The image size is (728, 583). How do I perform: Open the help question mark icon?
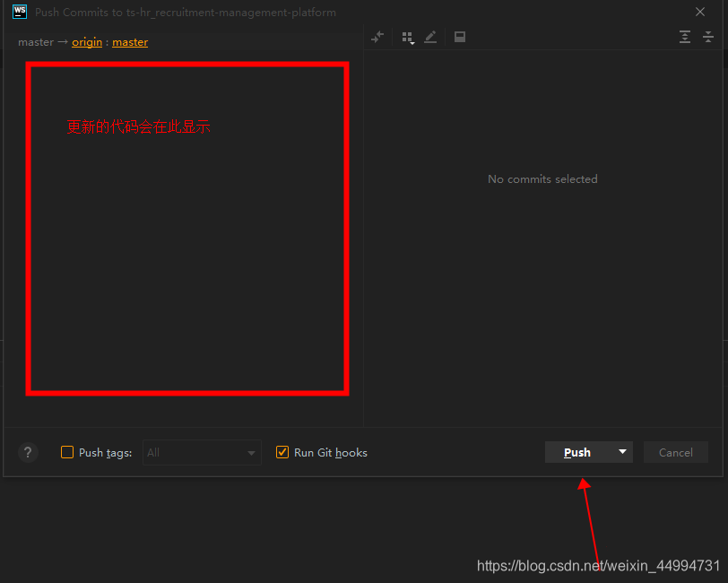[x=28, y=452]
